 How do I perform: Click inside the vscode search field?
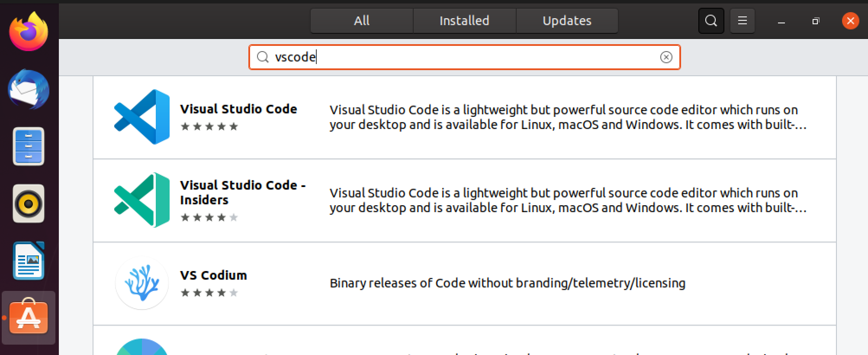point(463,57)
